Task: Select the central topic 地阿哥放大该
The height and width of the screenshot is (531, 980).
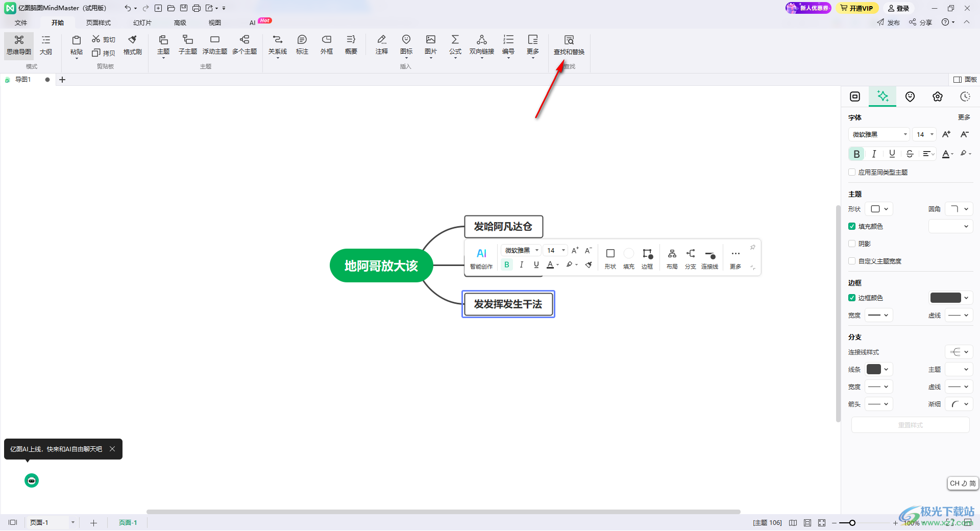Action: (381, 265)
